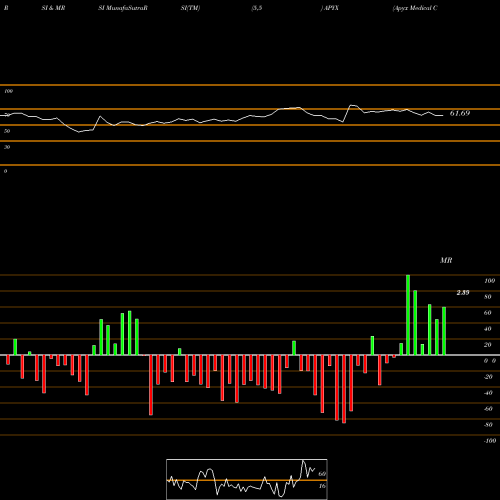
Task: Click the tallest green MR bar
Action: [x=408, y=315]
